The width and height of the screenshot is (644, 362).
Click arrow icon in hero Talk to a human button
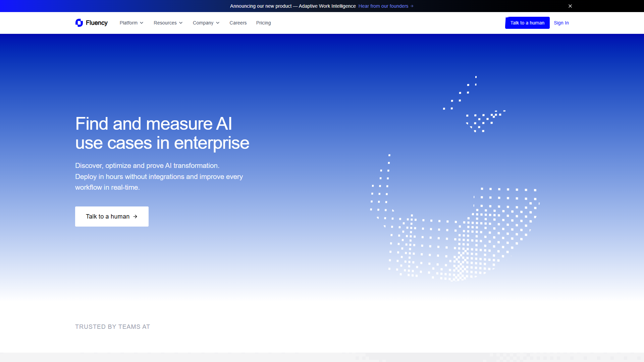click(135, 217)
